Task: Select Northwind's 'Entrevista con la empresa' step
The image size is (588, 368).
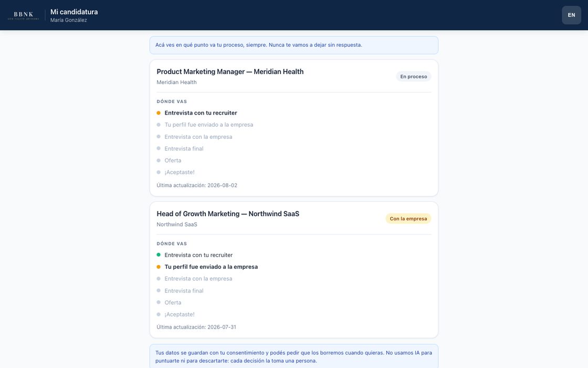Action: pyautogui.click(x=198, y=279)
